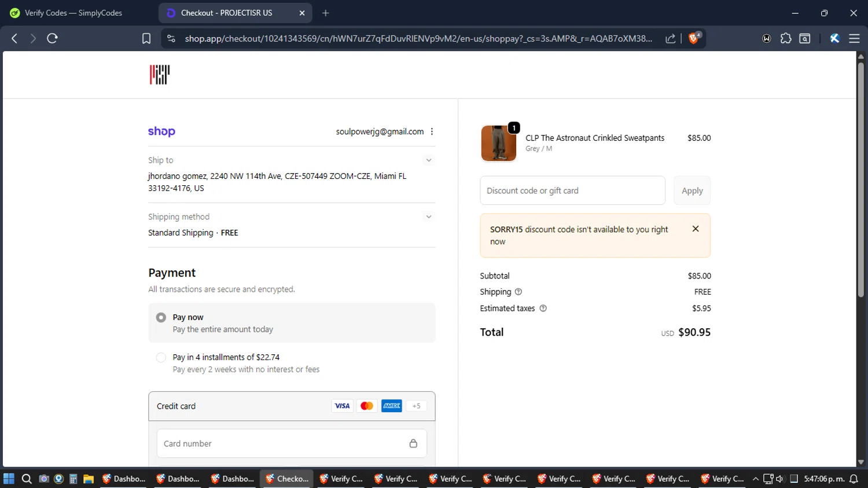
Task: Click the page vertical scrollbar thumb
Action: pyautogui.click(x=860, y=179)
